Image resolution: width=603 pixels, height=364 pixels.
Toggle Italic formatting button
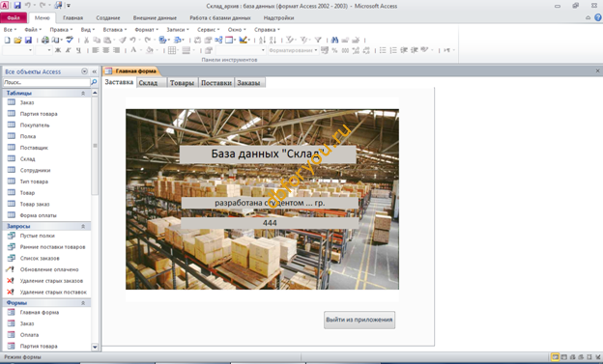68,50
